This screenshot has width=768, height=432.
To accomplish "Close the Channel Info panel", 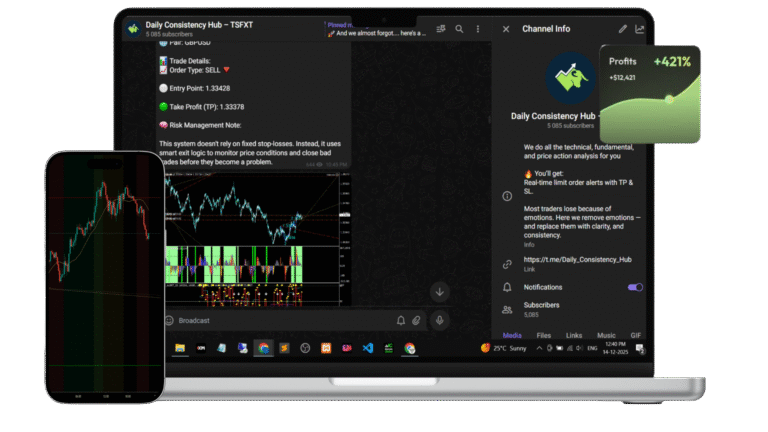I will click(506, 30).
